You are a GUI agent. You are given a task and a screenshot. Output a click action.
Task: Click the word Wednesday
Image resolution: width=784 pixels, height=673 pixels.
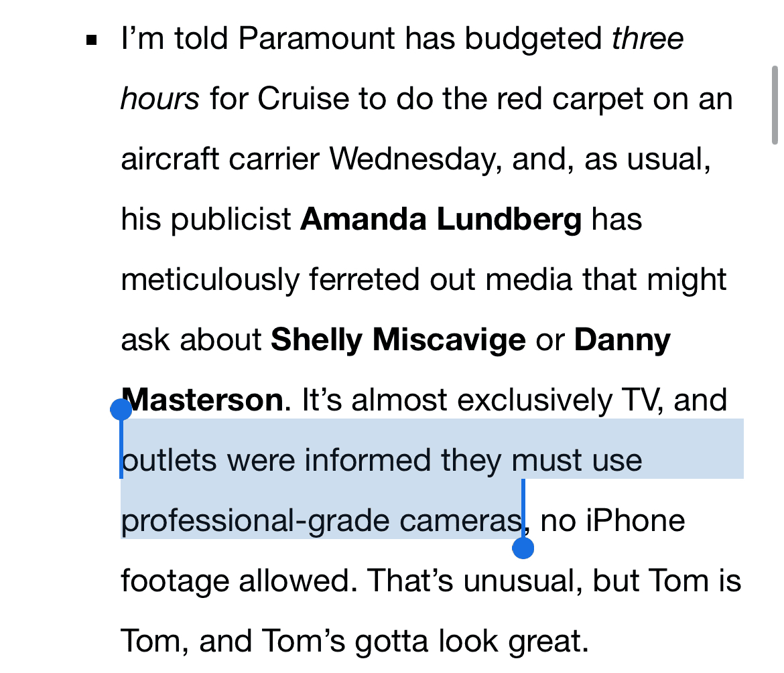point(417,159)
